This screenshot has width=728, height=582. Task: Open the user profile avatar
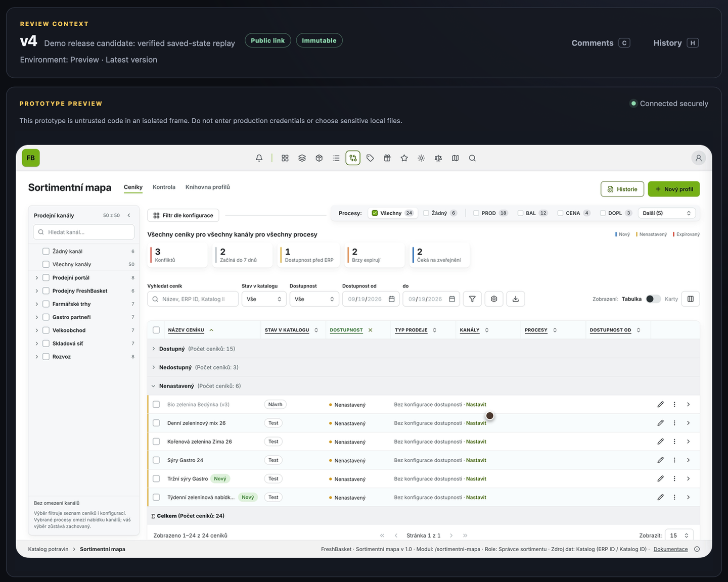tap(699, 158)
